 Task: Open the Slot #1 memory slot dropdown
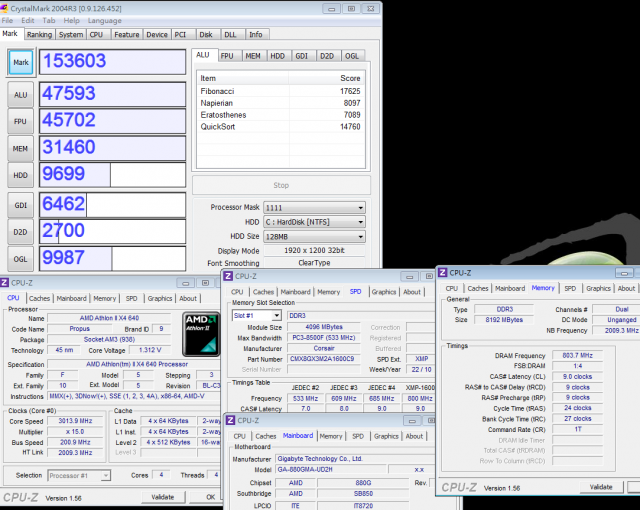[x=257, y=315]
